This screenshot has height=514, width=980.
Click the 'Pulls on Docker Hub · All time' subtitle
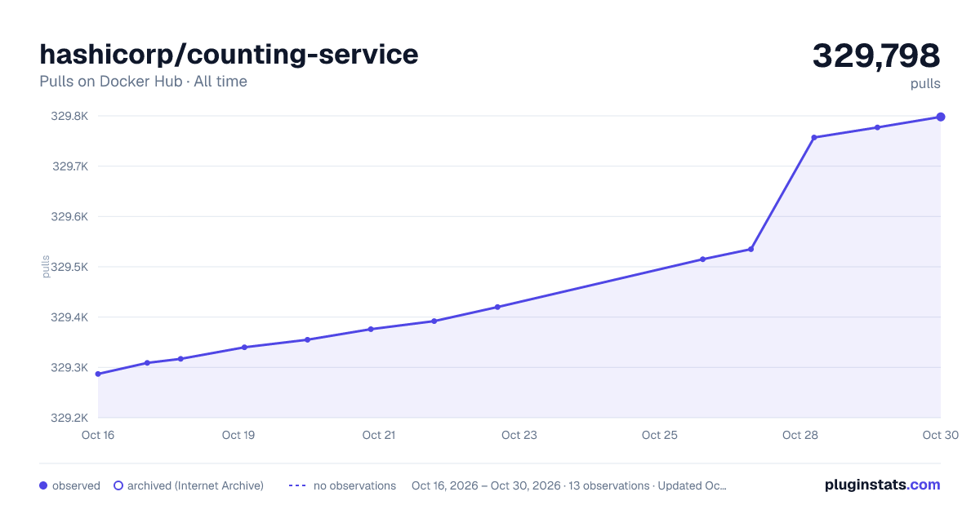point(143,82)
